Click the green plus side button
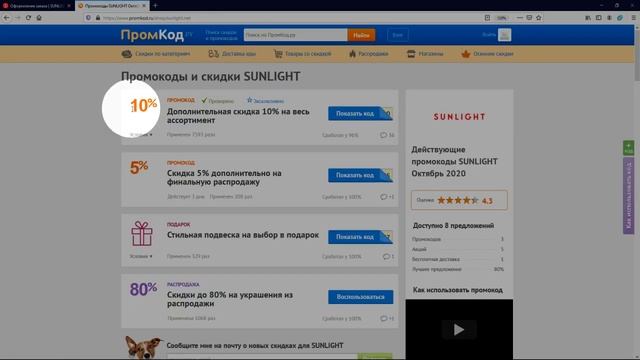 point(628,148)
